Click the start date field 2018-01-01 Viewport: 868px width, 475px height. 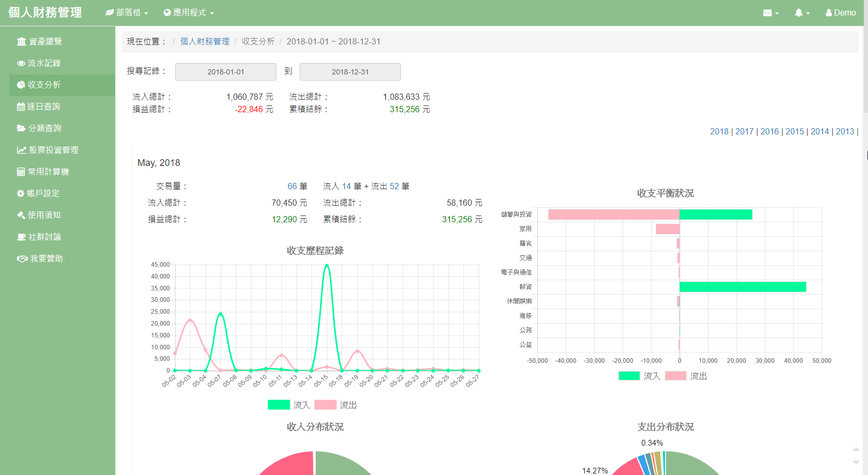tap(226, 72)
